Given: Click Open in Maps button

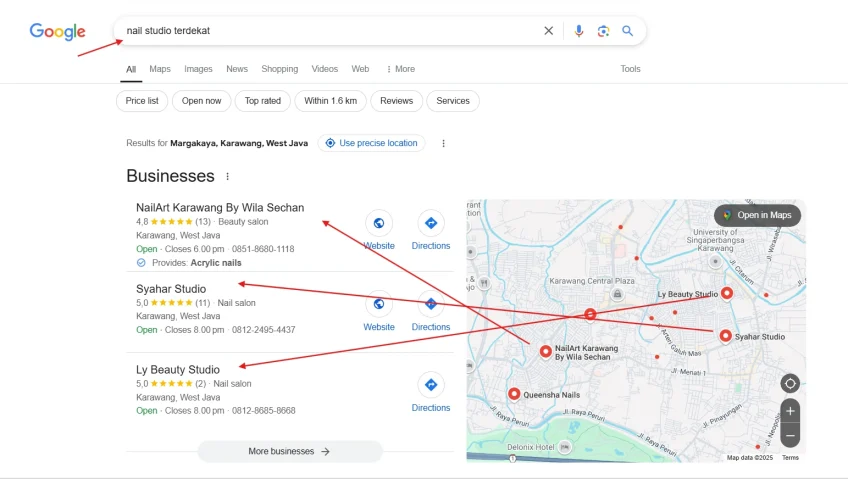Looking at the screenshot, I should pos(757,215).
